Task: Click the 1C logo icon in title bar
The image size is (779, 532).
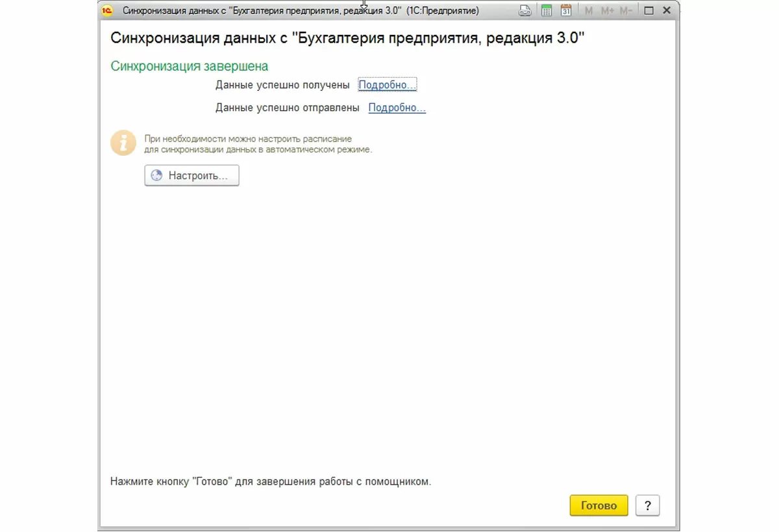Action: pyautogui.click(x=108, y=11)
